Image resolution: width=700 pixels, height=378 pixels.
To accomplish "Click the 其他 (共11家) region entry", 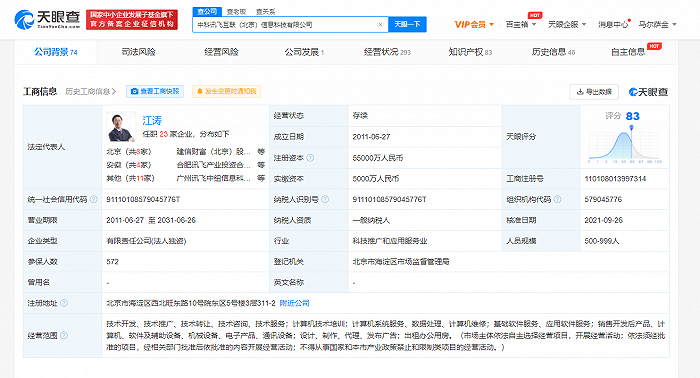I will tap(130, 179).
